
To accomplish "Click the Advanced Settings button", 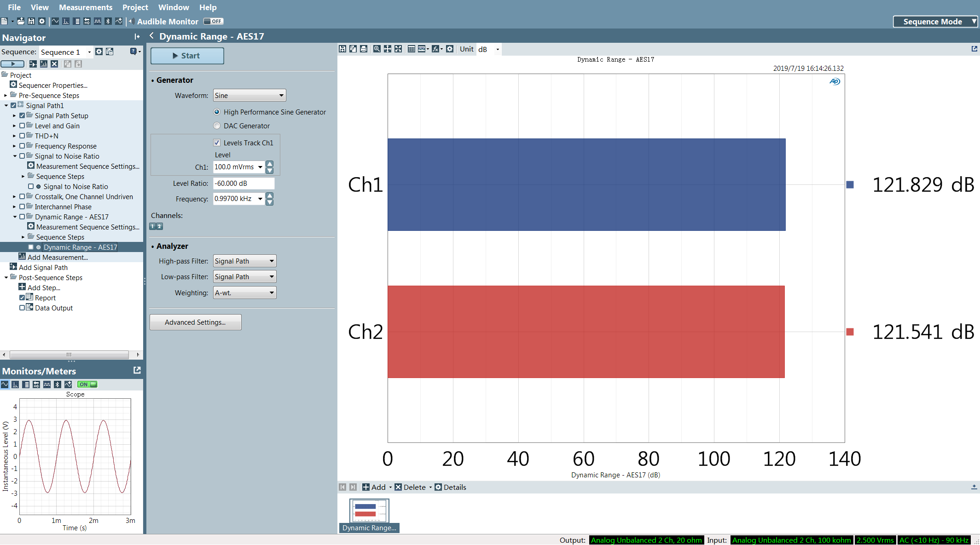I will coord(195,322).
